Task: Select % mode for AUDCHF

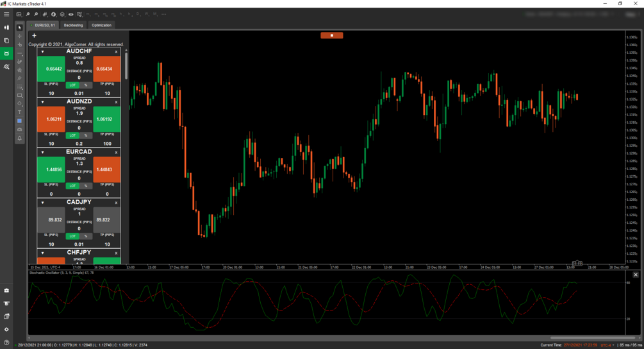Action: point(86,85)
